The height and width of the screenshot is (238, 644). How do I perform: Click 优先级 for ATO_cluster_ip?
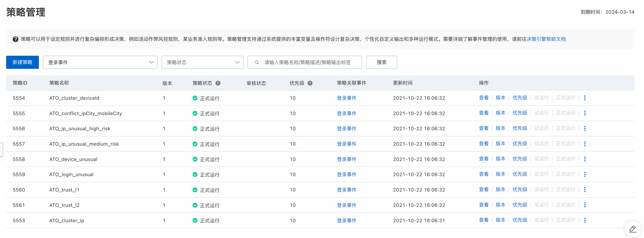point(520,220)
